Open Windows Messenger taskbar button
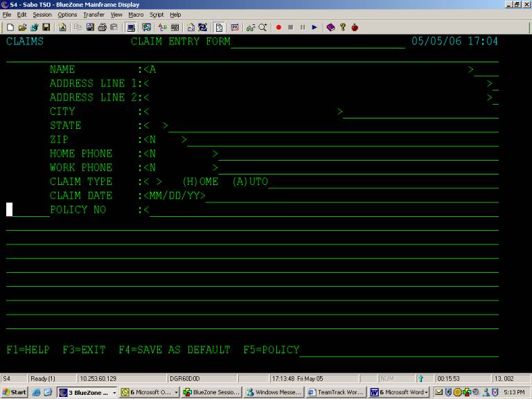 pos(274,393)
